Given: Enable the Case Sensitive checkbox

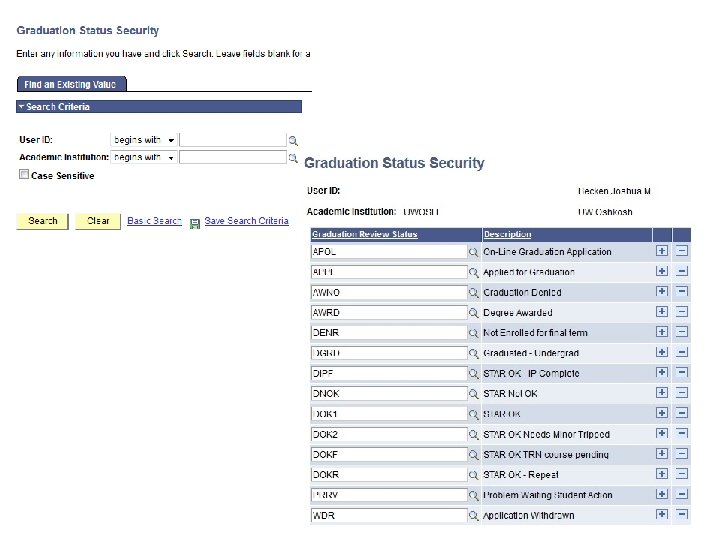Looking at the screenshot, I should [x=24, y=175].
